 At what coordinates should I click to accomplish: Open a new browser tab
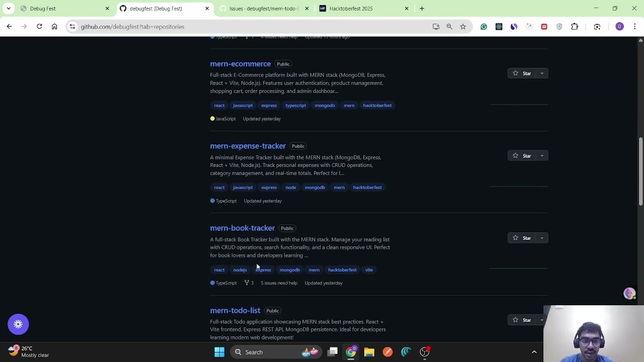pyautogui.click(x=422, y=9)
